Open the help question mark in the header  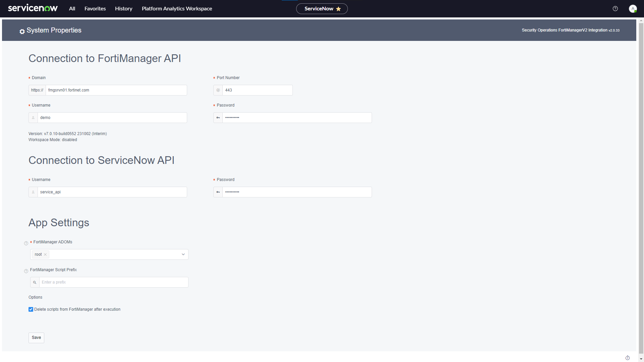click(x=615, y=8)
